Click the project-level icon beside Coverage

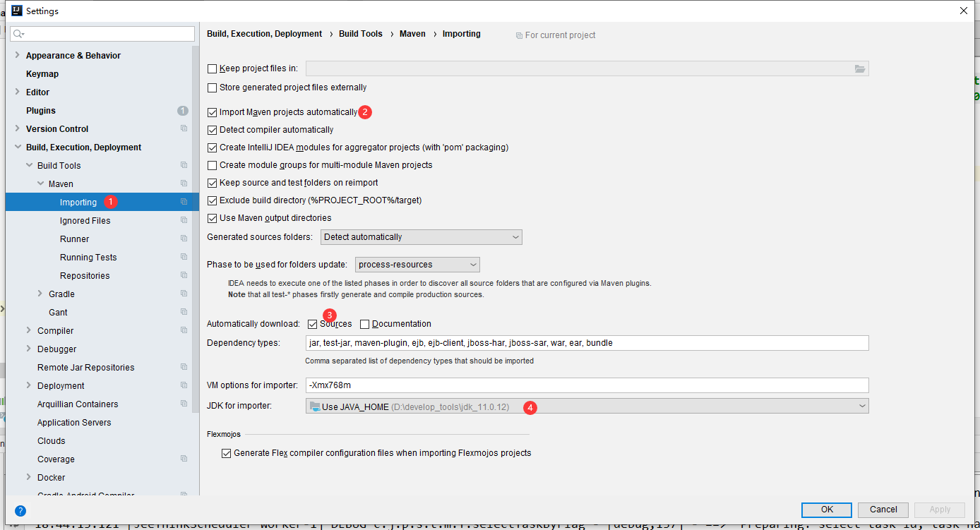click(184, 459)
